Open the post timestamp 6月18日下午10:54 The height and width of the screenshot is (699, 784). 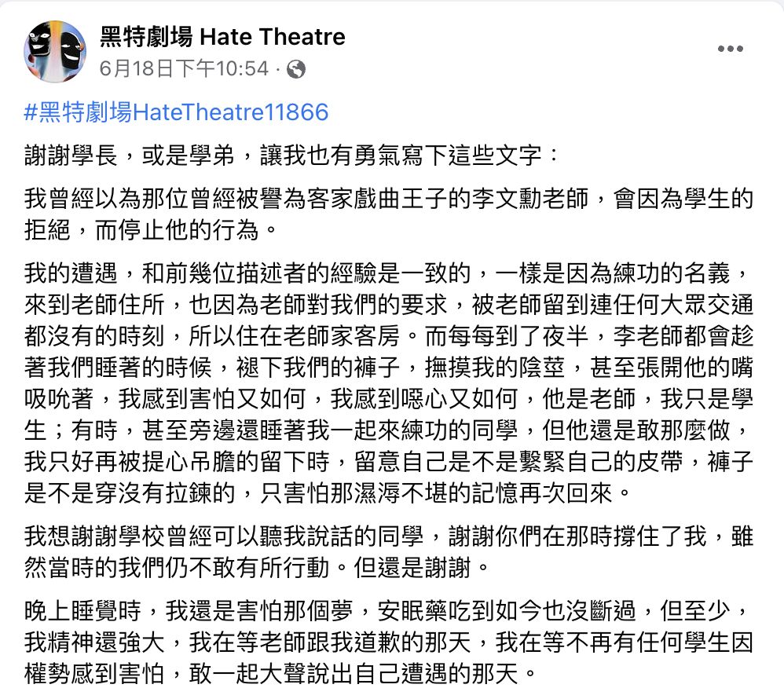pyautogui.click(x=184, y=69)
